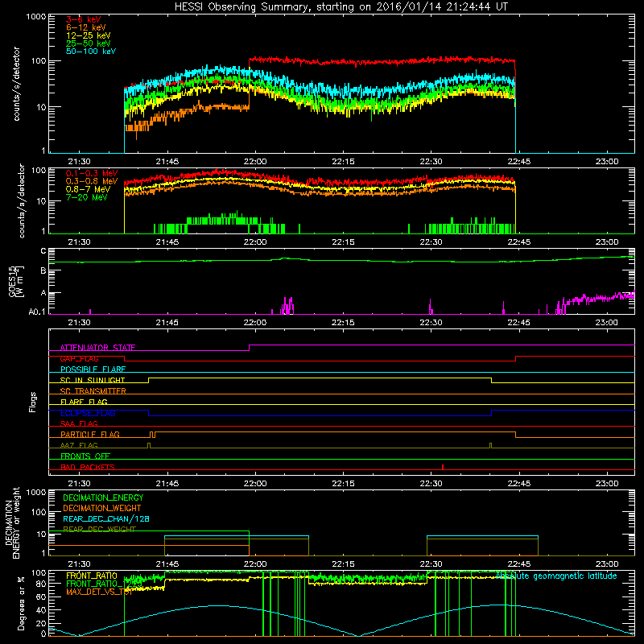Screen dimensions: 644x644
Task: Click counts/s/detector axis title of MeV panel
Action: [x=22, y=200]
